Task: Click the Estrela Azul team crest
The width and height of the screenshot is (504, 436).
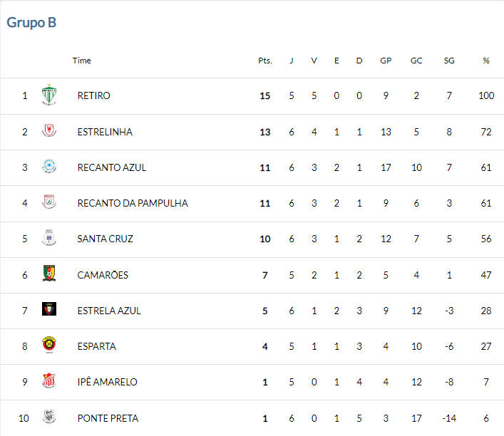Action: [x=49, y=308]
